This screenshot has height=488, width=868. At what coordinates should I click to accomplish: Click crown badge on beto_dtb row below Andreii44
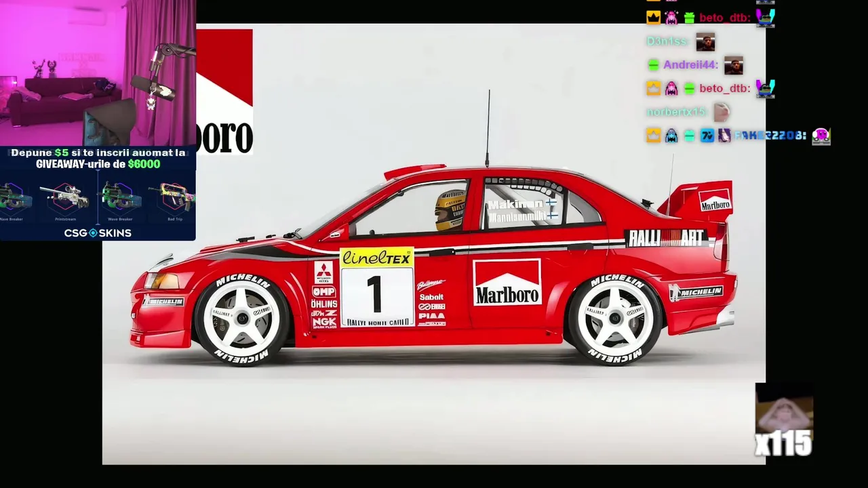[x=653, y=88]
